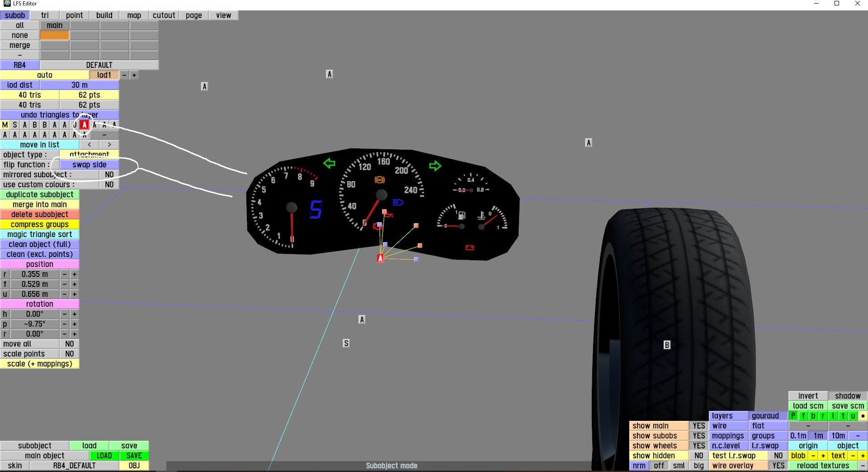
Task: Switch to the cutout tab
Action: tap(164, 15)
